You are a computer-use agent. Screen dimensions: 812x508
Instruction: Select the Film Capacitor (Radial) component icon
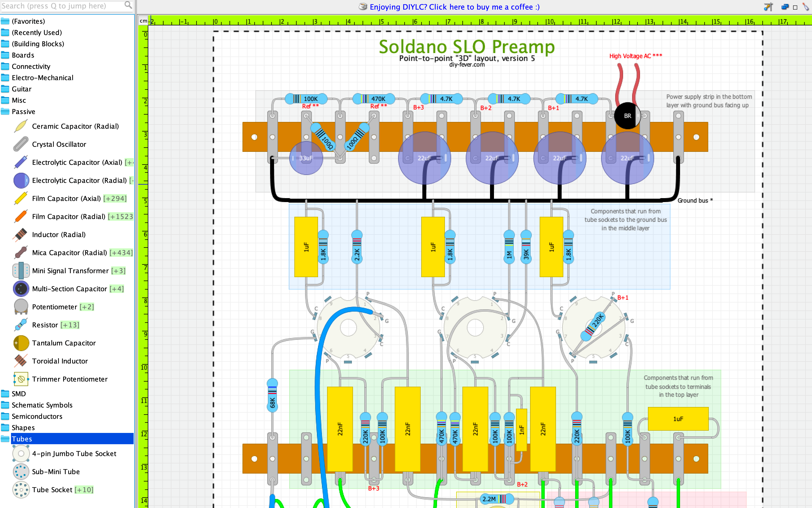pyautogui.click(x=21, y=217)
